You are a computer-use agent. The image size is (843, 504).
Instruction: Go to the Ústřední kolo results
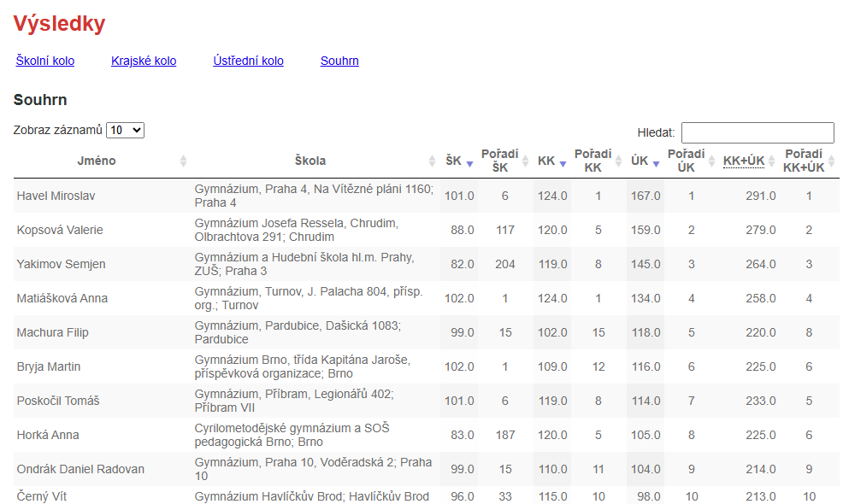(x=248, y=61)
